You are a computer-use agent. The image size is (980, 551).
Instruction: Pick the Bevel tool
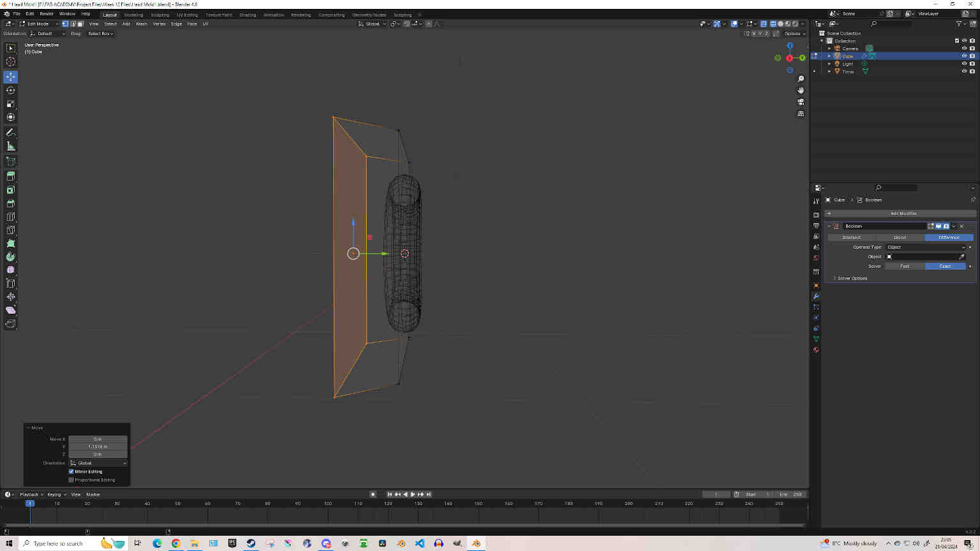[11, 203]
